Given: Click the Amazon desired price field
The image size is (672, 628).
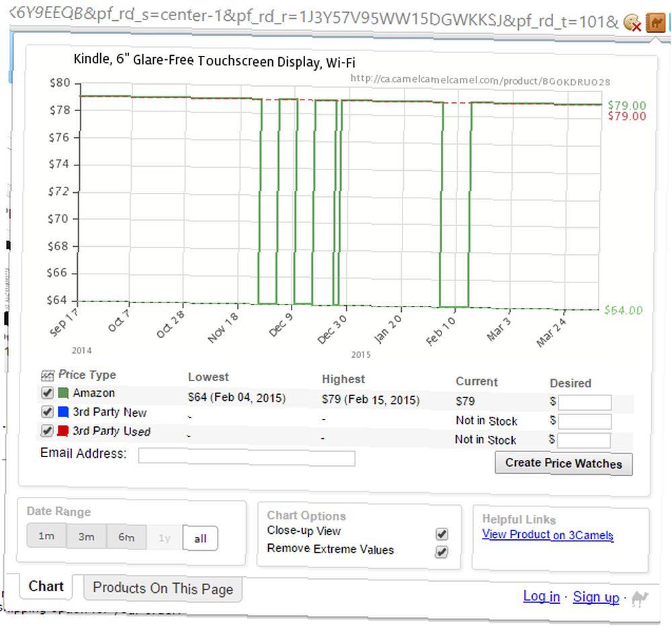Looking at the screenshot, I should click(585, 403).
